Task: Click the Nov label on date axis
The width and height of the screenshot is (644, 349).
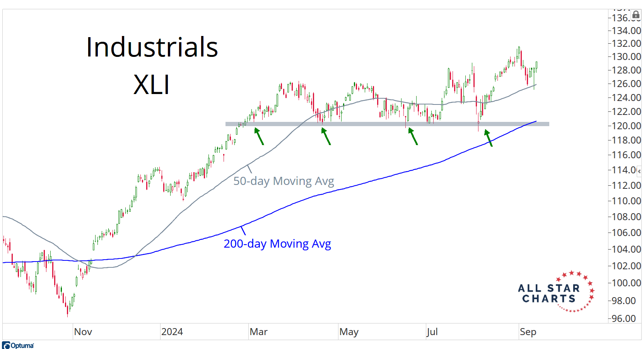Action: [x=83, y=332]
